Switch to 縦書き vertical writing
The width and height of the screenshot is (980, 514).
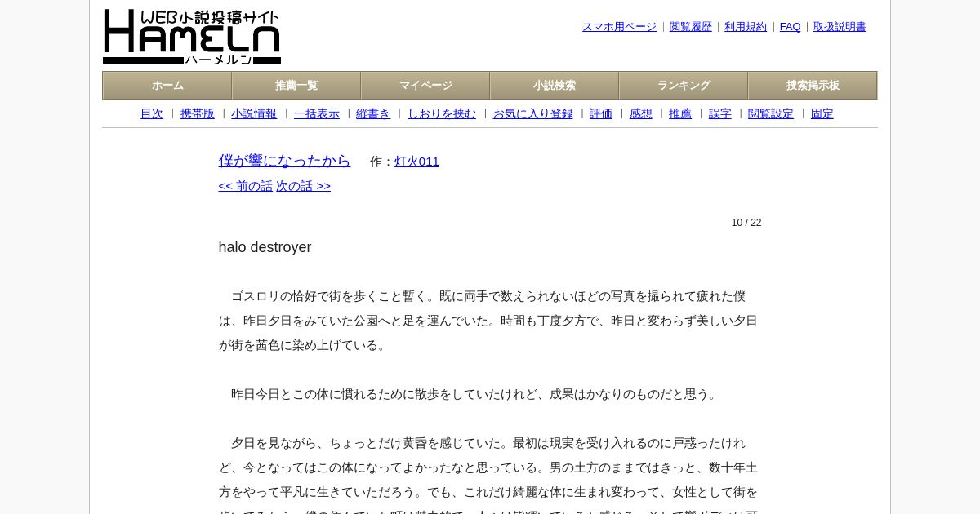tap(373, 114)
